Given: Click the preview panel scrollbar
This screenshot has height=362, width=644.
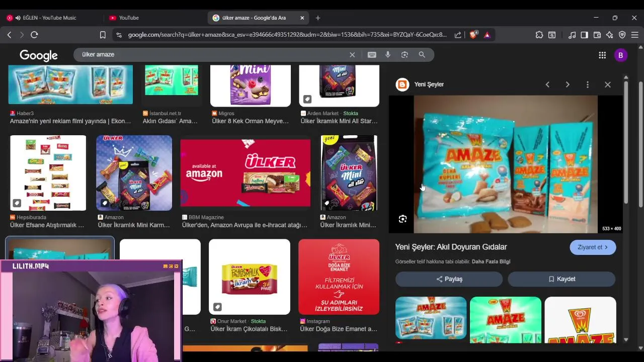Looking at the screenshot, I should coord(626,143).
